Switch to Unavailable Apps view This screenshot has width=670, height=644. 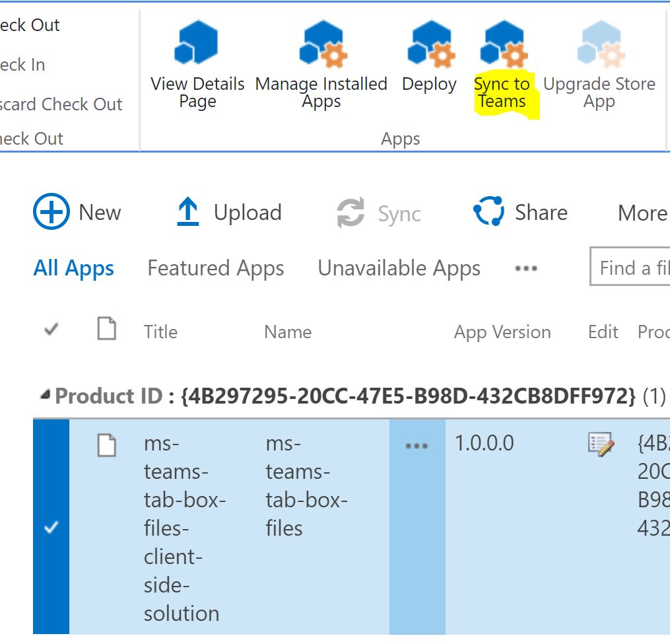tap(399, 268)
